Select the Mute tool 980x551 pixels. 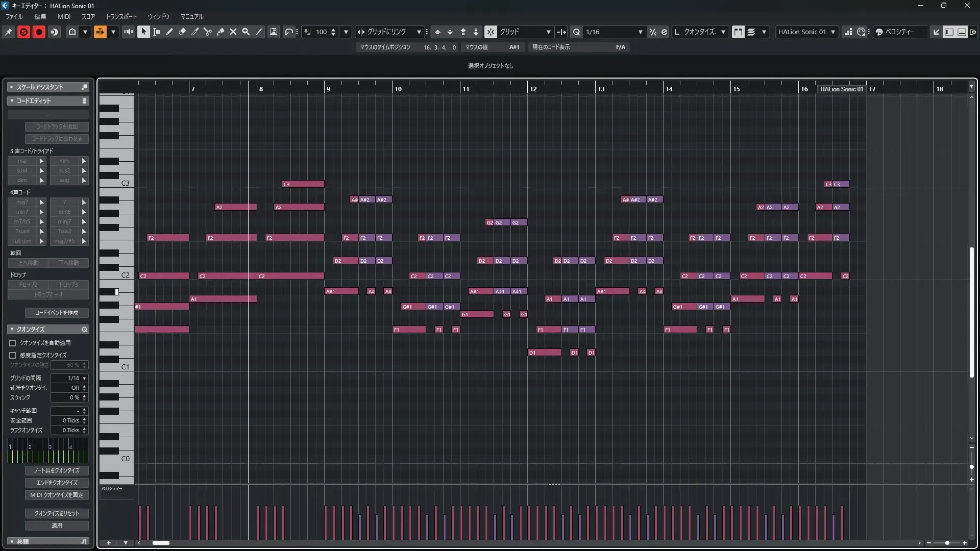tap(233, 32)
